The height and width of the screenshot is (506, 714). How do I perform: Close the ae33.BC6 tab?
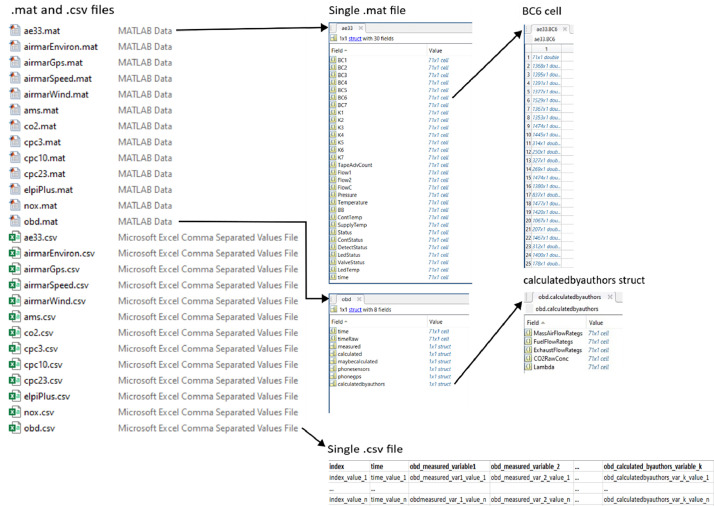(565, 29)
